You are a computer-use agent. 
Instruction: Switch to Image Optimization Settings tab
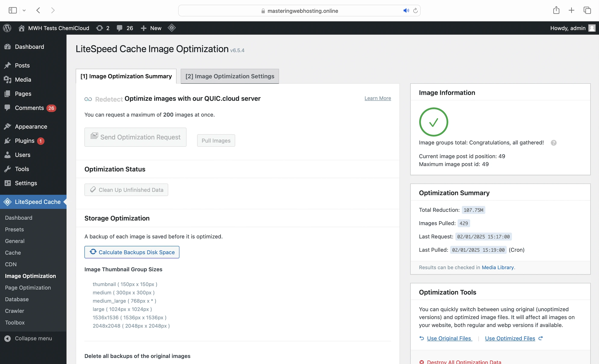coord(229,76)
